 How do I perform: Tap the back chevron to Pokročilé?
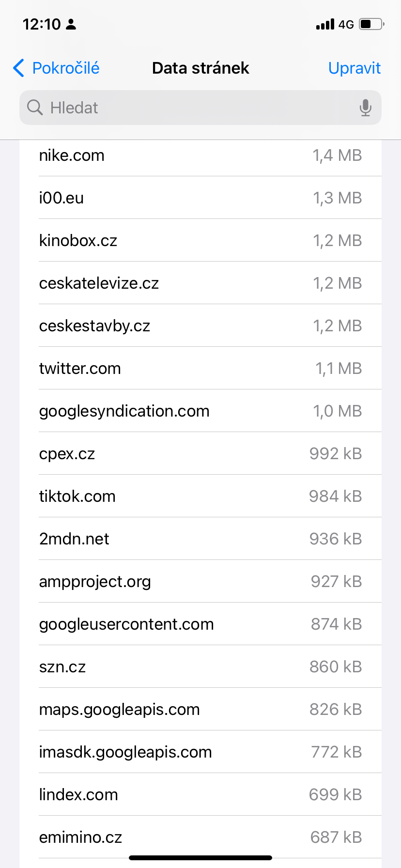pyautogui.click(x=19, y=68)
